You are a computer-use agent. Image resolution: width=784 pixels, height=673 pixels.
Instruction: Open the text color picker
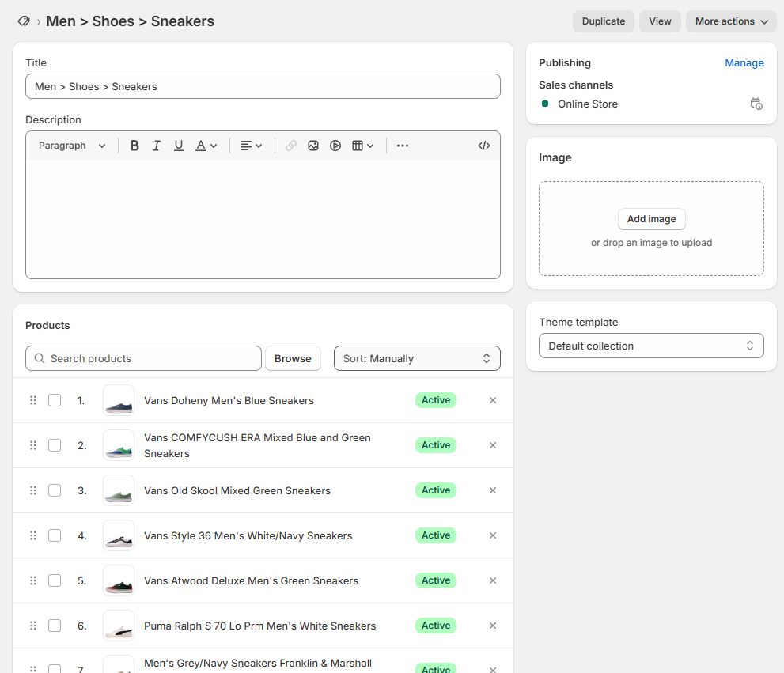(206, 146)
